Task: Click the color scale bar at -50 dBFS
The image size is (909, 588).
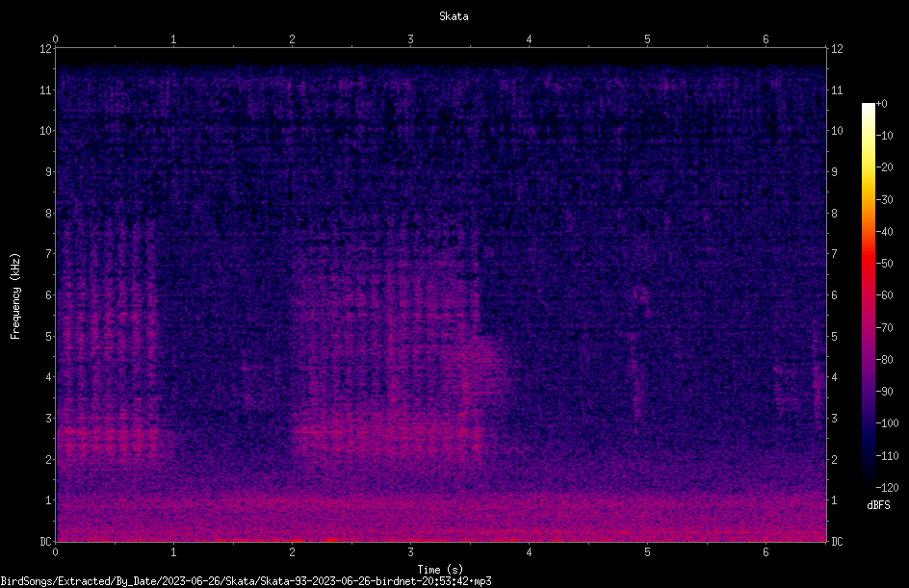Action: (868, 263)
